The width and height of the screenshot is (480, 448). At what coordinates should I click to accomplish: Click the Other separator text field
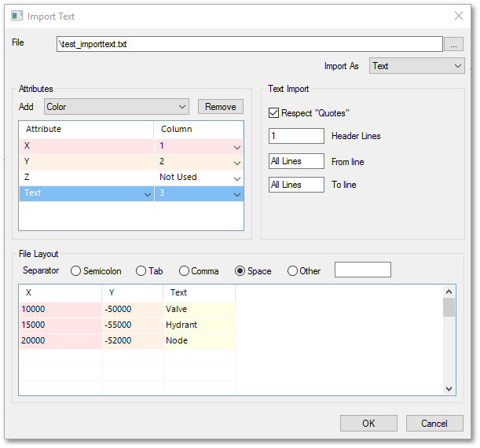click(x=363, y=270)
